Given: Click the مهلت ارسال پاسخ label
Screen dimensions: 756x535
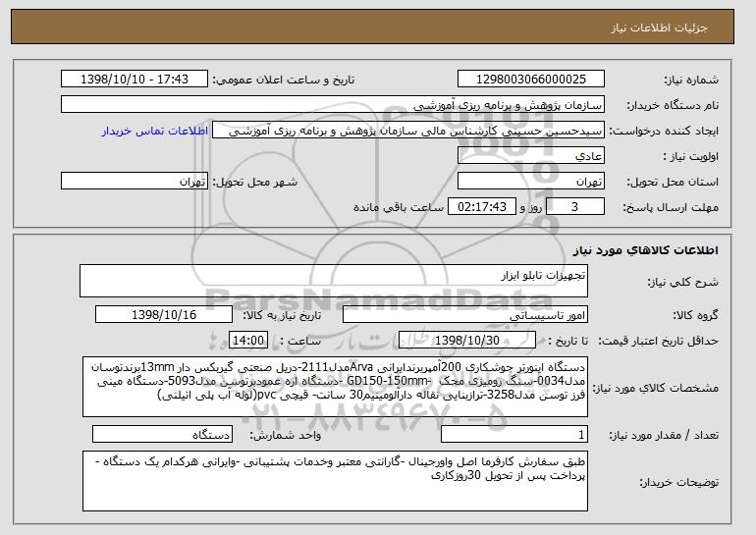Looking at the screenshot, I should coord(671,208).
